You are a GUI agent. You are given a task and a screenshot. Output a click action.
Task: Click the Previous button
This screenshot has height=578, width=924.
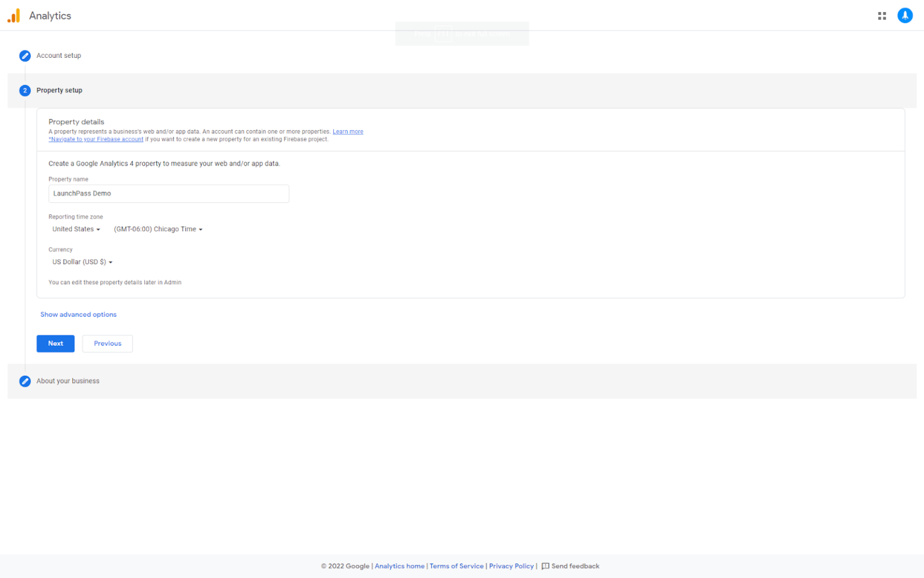coord(107,343)
